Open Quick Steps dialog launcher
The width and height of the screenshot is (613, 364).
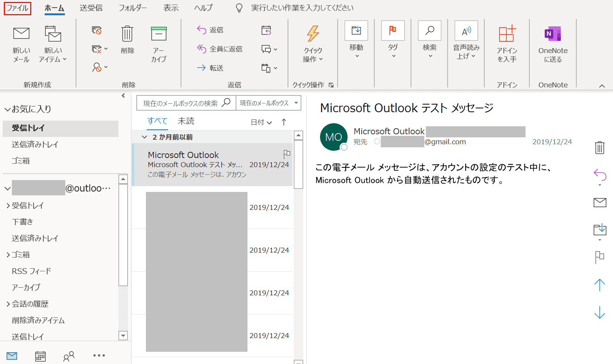[331, 85]
